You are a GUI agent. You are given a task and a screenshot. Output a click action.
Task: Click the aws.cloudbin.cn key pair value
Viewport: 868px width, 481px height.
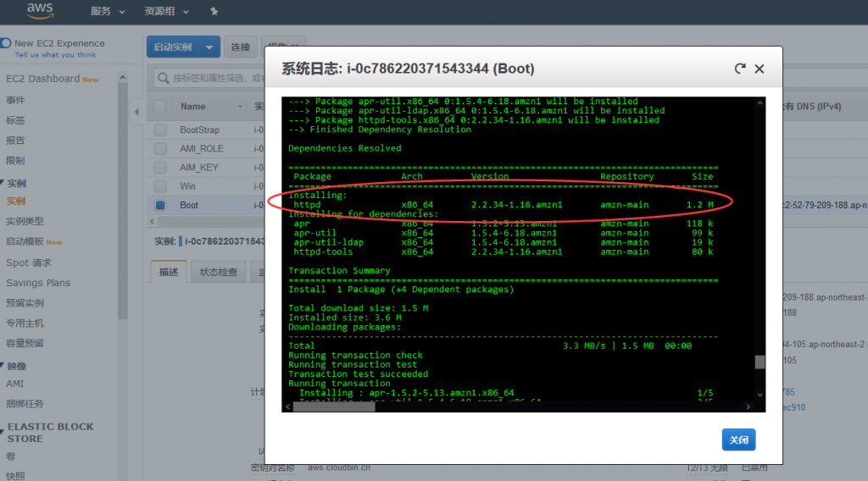tap(339, 467)
